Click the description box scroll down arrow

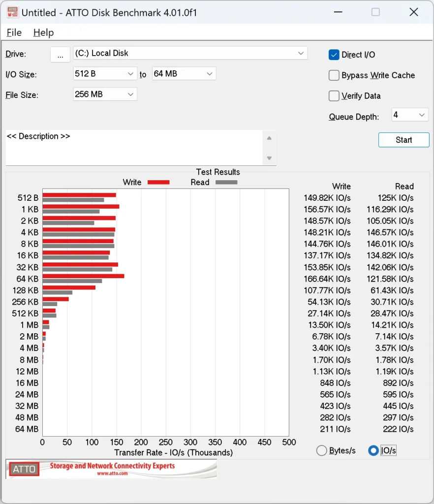[269, 158]
